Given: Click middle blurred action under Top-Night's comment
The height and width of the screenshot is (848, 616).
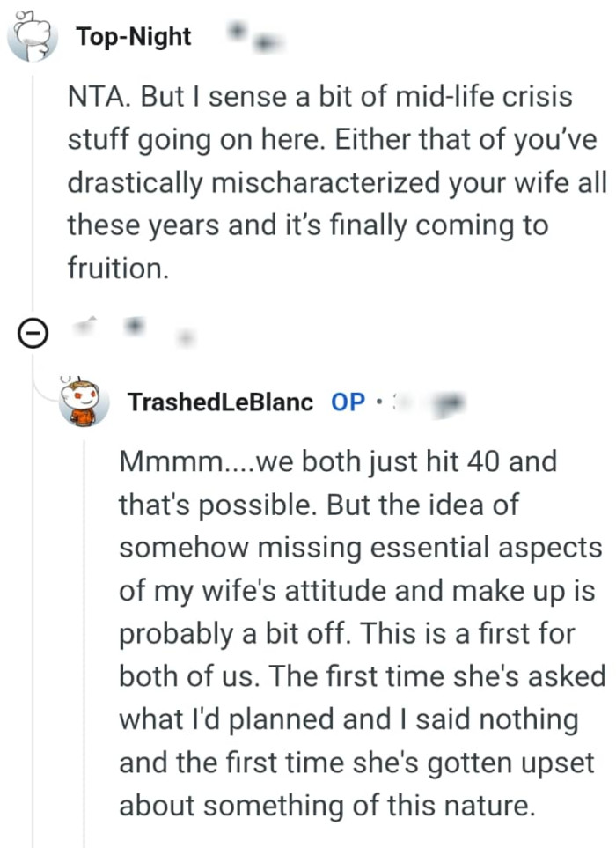Looking at the screenshot, I should click(135, 328).
